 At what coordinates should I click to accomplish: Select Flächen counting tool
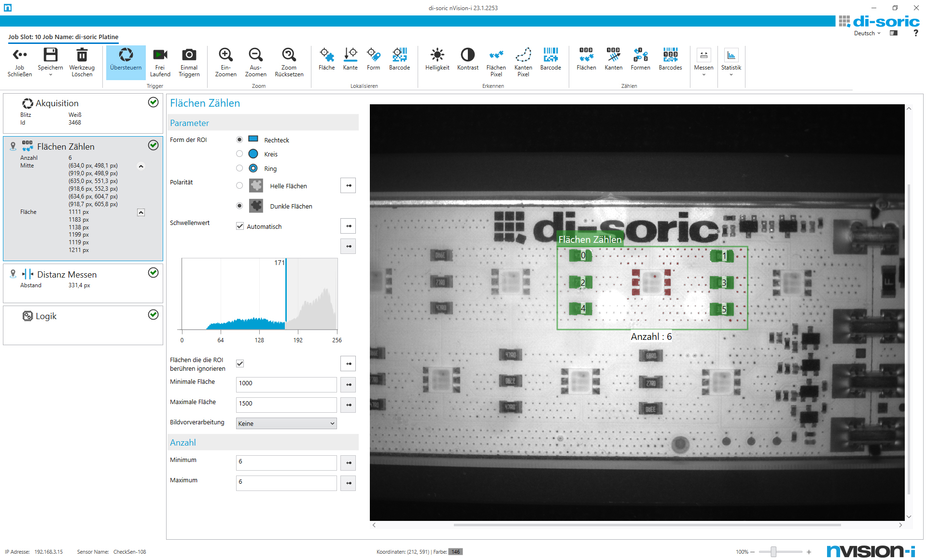(586, 59)
